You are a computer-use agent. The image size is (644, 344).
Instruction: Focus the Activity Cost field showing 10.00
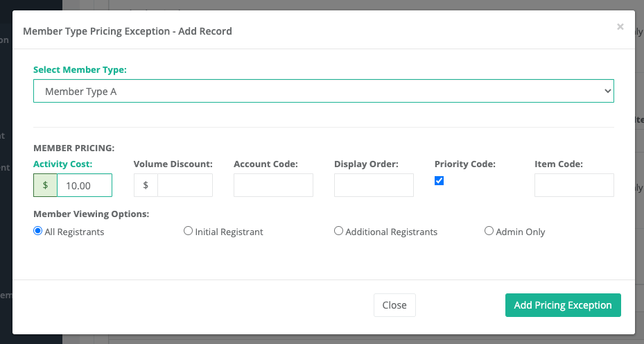click(84, 185)
